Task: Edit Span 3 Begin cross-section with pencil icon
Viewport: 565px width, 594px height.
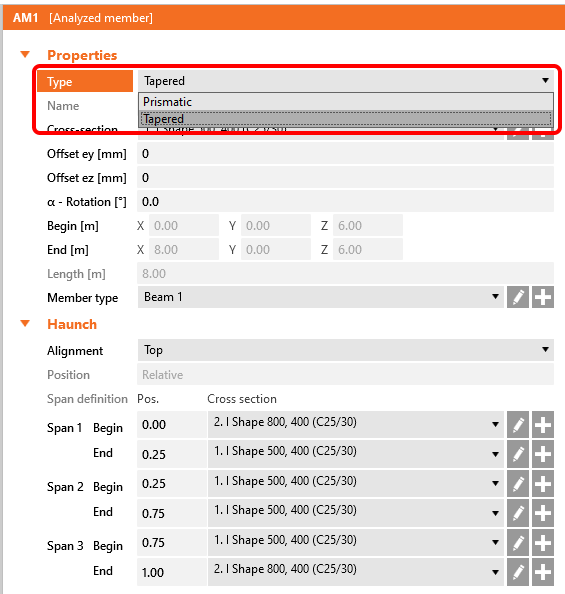Action: click(518, 542)
